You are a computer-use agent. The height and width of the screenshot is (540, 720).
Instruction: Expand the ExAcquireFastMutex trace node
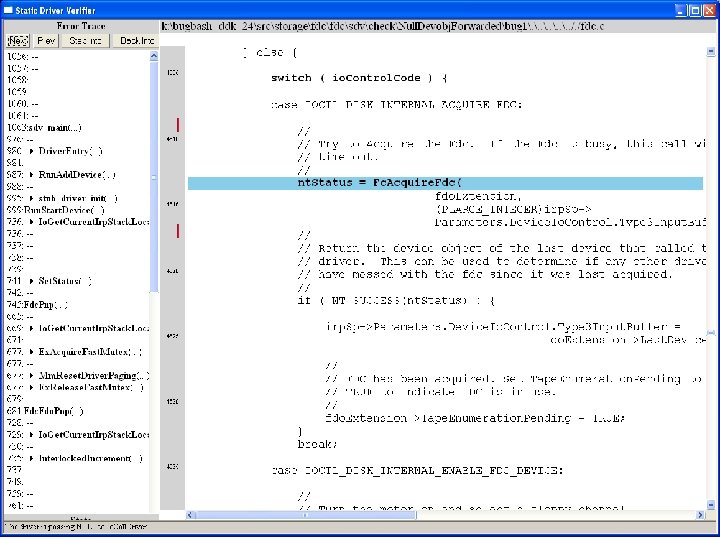pyautogui.click(x=31, y=352)
